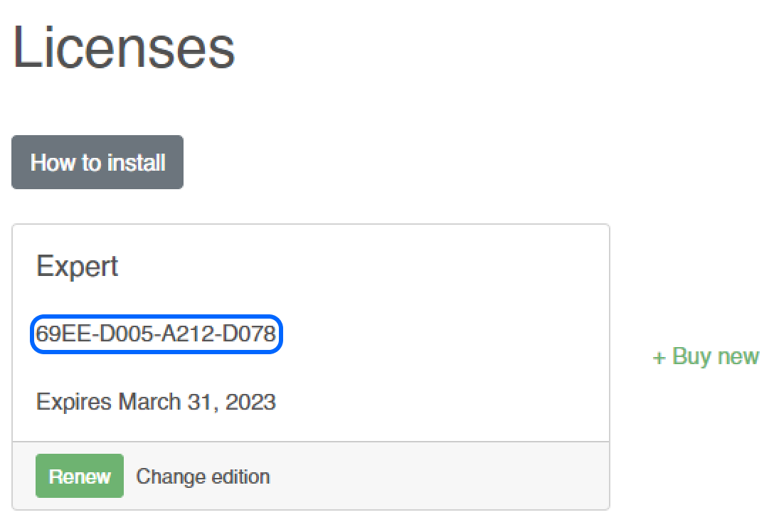Click the 2023 expiry year in the card
Image resolution: width=774 pixels, height=532 pixels.
pos(250,402)
